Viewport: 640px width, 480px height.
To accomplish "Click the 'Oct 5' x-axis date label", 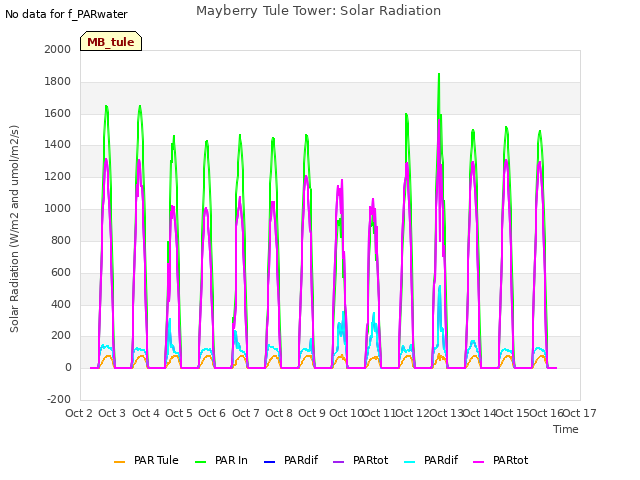I will [179, 413].
